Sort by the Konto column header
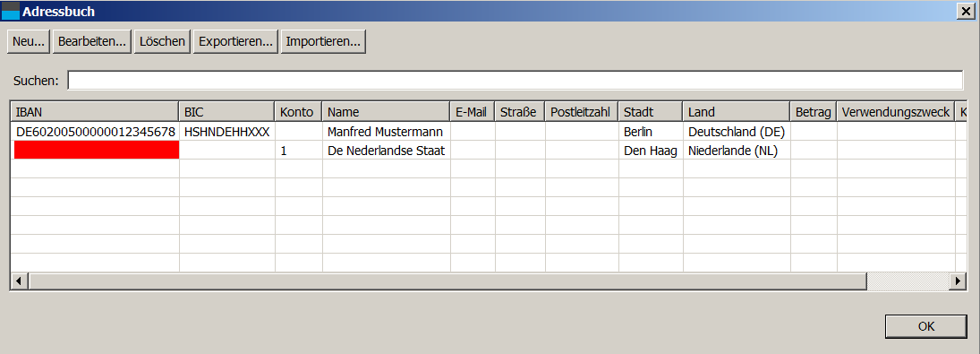 (299, 112)
